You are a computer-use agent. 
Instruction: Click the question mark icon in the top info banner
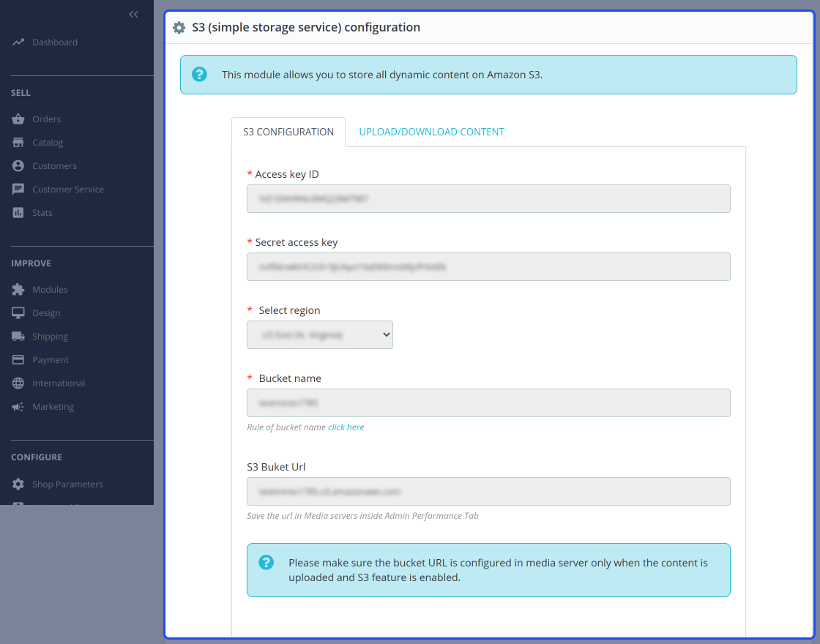coord(199,74)
